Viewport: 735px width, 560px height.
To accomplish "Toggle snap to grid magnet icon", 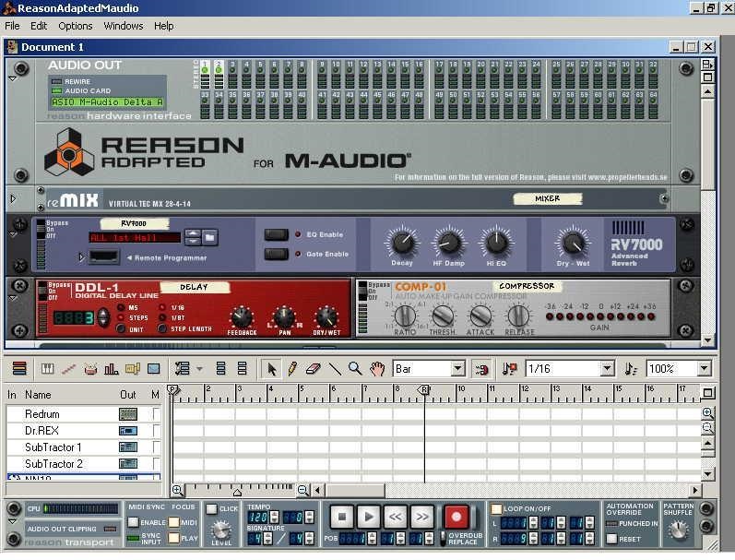I will (481, 369).
